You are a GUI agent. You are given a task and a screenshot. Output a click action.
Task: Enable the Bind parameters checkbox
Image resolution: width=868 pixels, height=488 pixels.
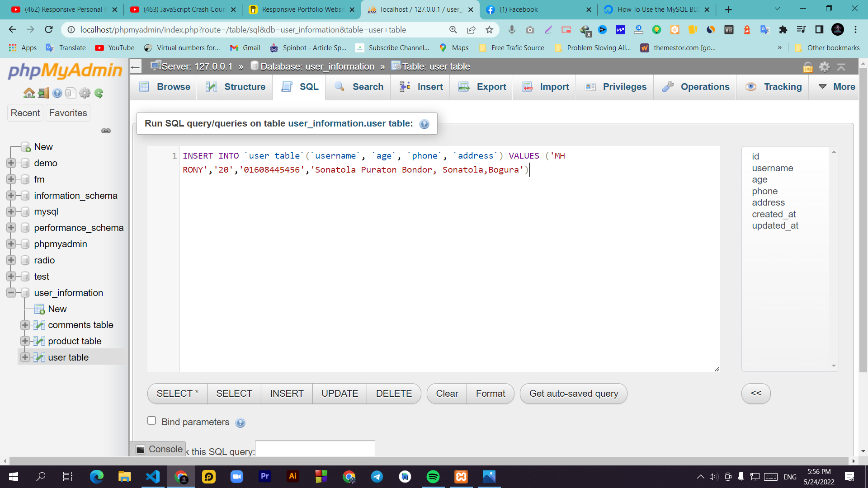click(151, 420)
